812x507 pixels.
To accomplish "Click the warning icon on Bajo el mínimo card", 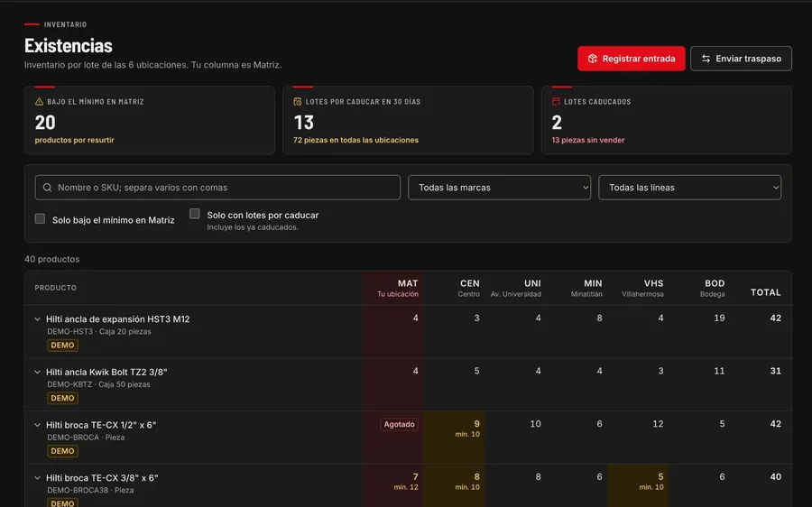I will tap(39, 102).
